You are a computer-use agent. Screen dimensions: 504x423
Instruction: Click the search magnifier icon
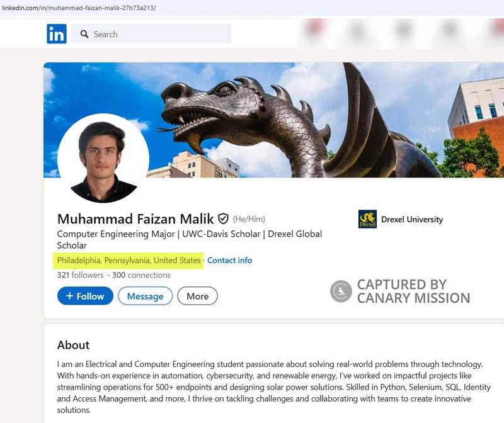click(x=84, y=34)
